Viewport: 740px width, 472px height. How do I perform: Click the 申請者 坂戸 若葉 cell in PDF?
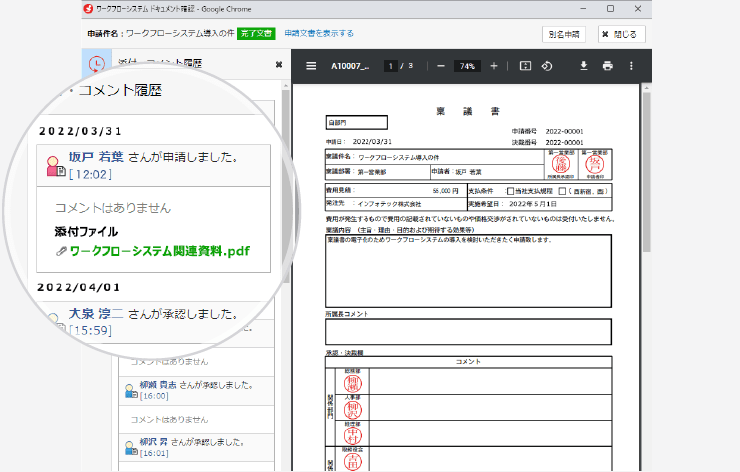pos(487,172)
